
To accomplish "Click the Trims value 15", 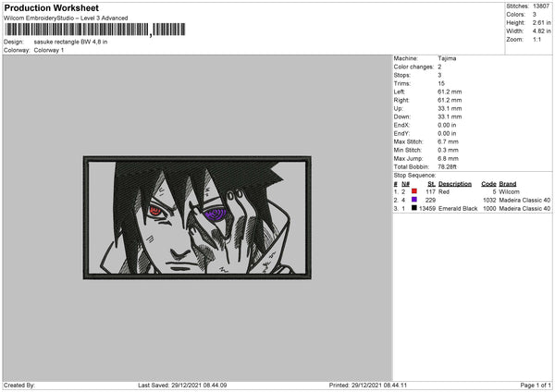I will (441, 83).
